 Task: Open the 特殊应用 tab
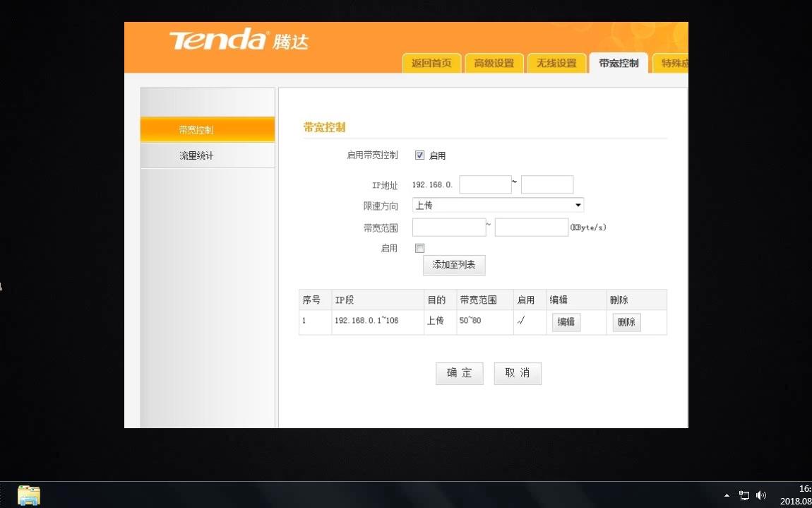(x=672, y=63)
